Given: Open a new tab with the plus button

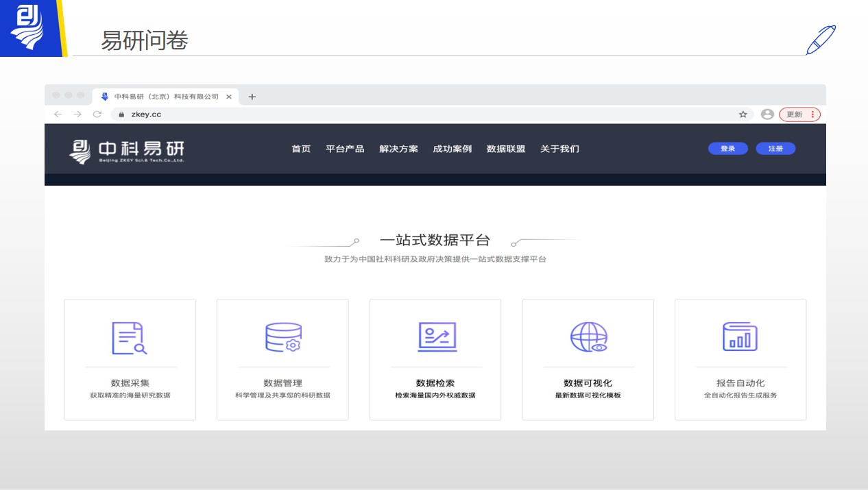Looking at the screenshot, I should (x=252, y=97).
